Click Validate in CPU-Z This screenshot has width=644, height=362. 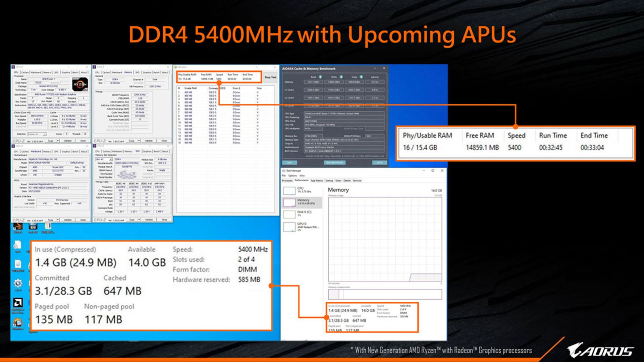pos(67,141)
